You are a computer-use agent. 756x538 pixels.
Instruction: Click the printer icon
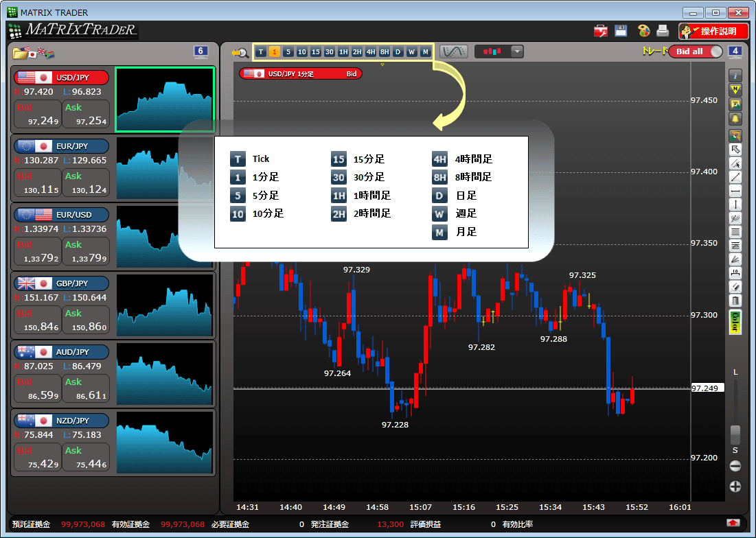[x=663, y=31]
